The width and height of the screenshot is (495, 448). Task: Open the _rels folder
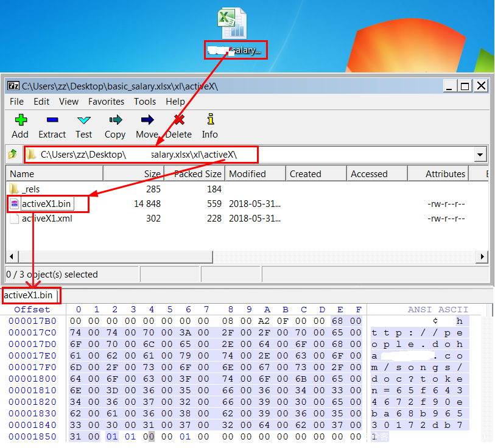coord(30,189)
